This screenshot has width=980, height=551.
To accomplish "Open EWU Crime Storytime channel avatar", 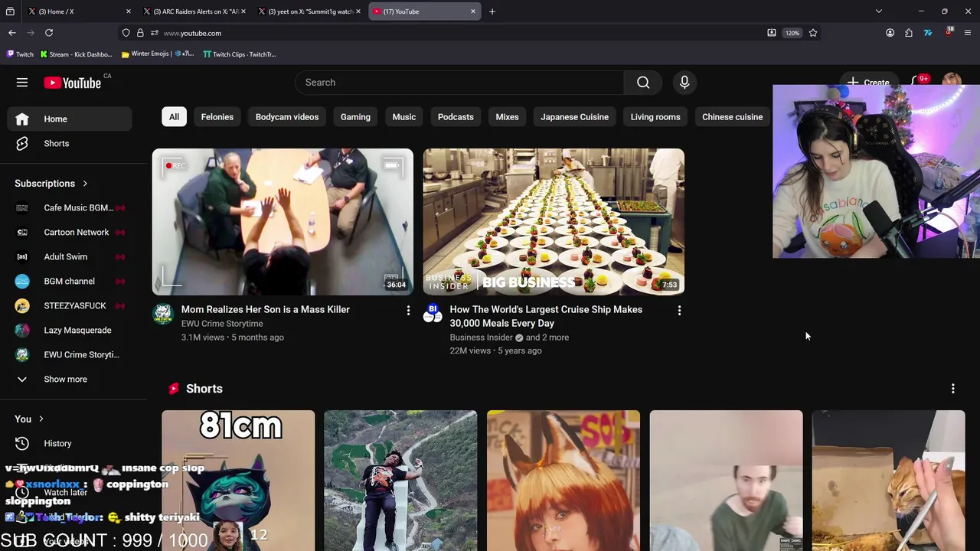I will (x=163, y=315).
